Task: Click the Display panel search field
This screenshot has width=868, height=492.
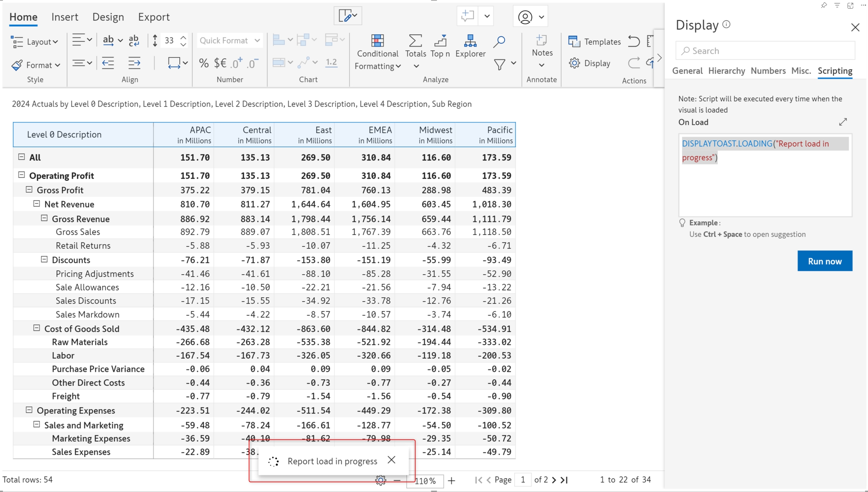Action: pos(765,51)
